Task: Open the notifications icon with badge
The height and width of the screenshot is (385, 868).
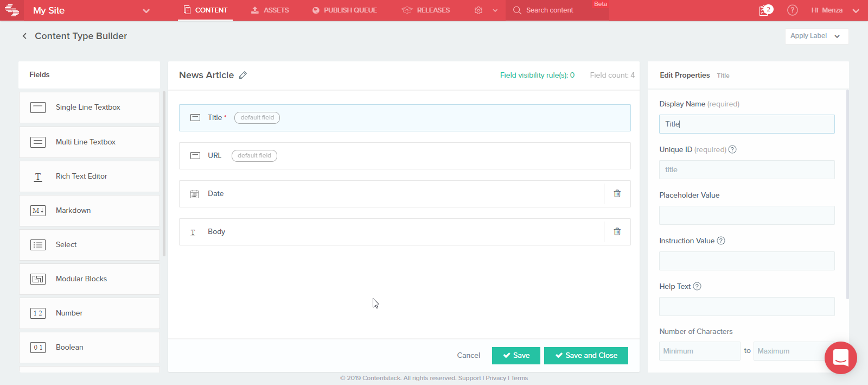Action: [x=765, y=10]
